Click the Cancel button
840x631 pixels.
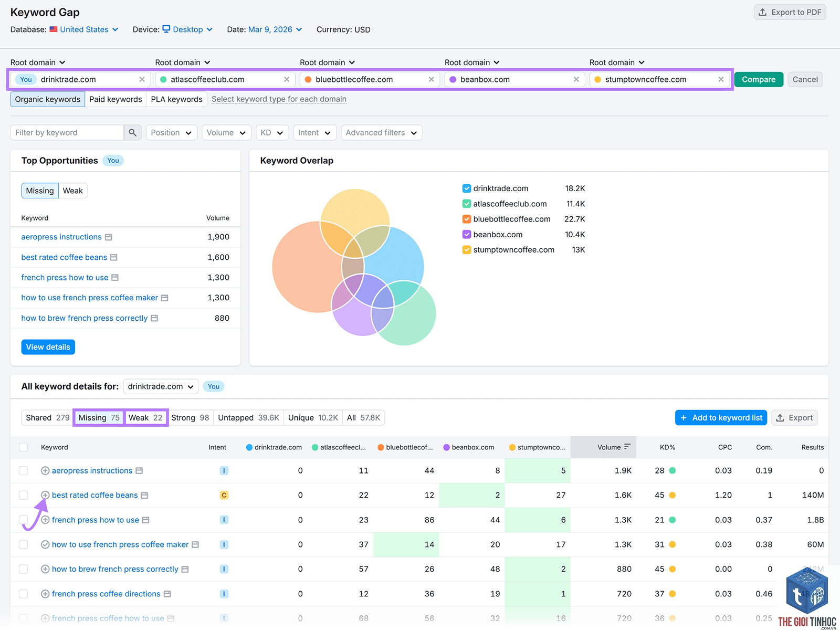pyautogui.click(x=805, y=79)
